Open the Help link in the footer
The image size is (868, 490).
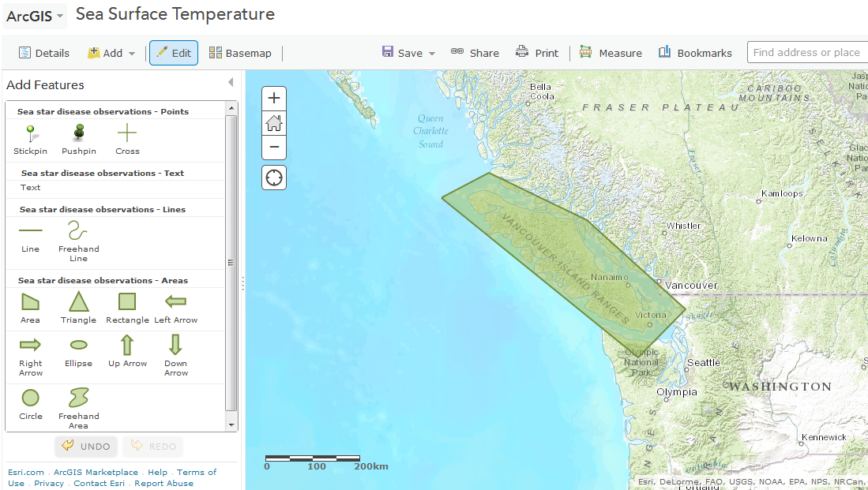(157, 472)
